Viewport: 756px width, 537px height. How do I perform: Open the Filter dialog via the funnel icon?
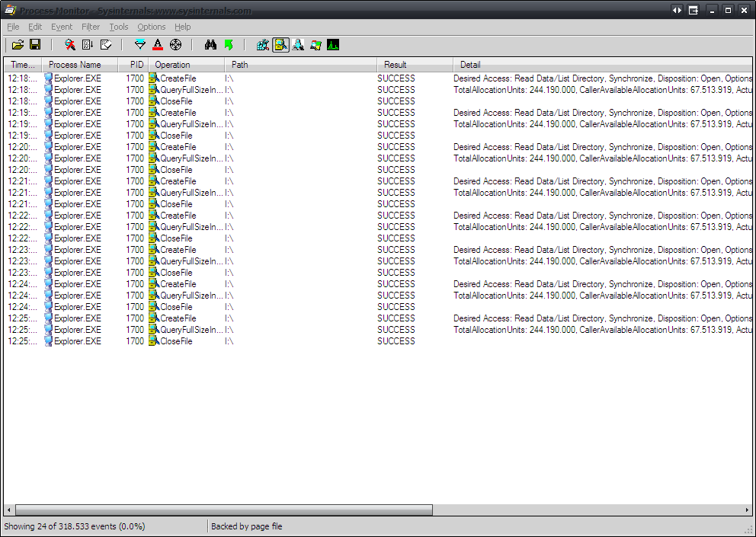tap(139, 45)
